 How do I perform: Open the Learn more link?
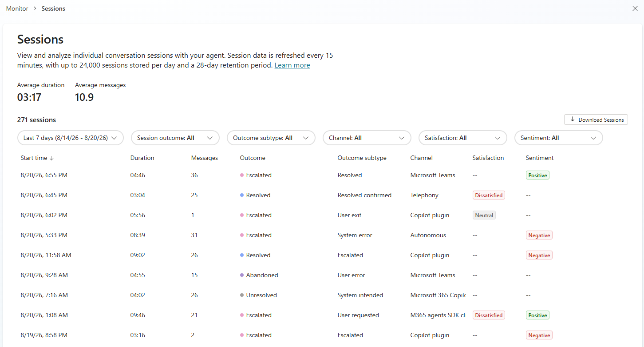click(292, 65)
